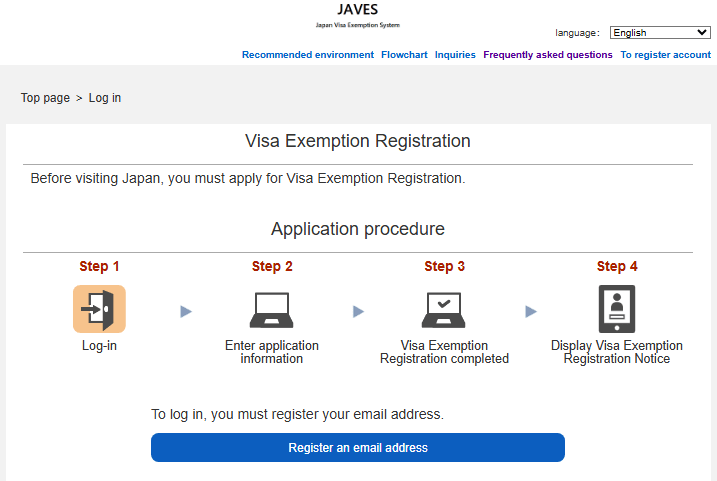Click the Step 2 laptop icon
717x481 pixels.
(271, 309)
